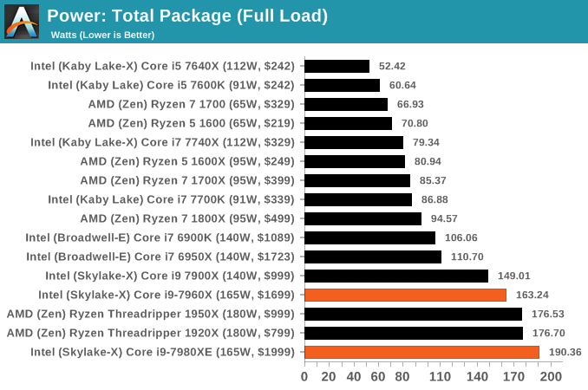The height and width of the screenshot is (390, 588).
Task: Click the Ryzen 7 1700 label
Action: point(192,104)
